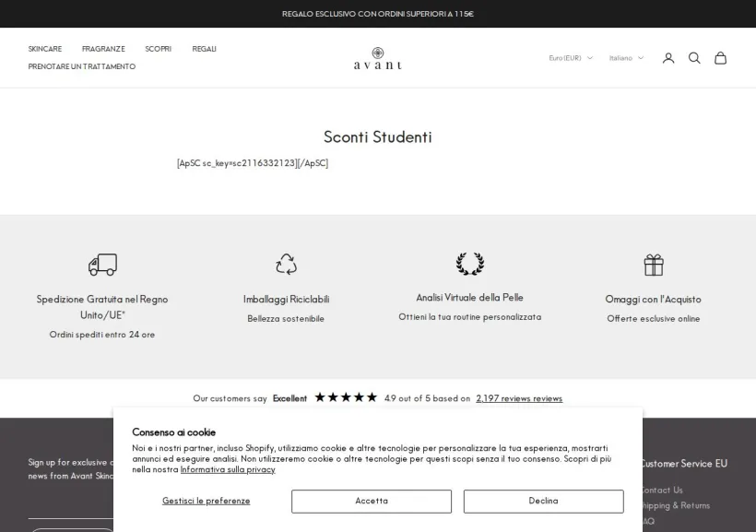Open the shopping bag cart icon
This screenshot has height=532, width=756.
point(720,58)
